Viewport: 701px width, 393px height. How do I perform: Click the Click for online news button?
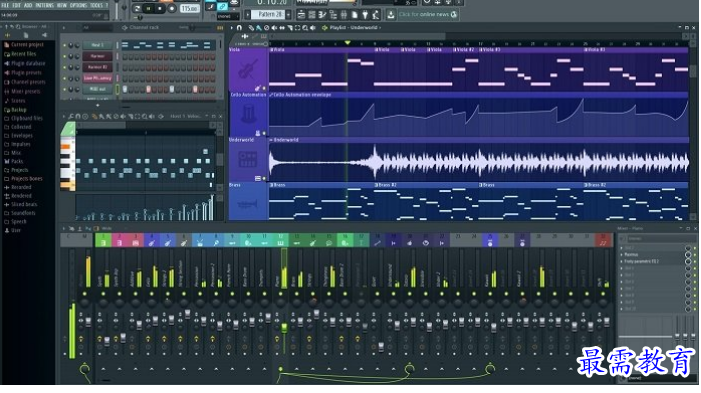tap(428, 15)
